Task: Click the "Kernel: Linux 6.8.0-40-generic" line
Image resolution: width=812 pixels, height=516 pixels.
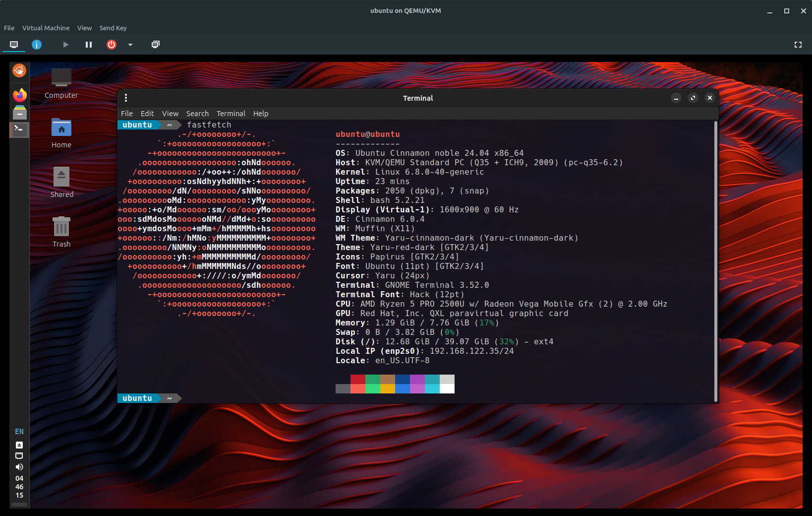Action: [410, 172]
